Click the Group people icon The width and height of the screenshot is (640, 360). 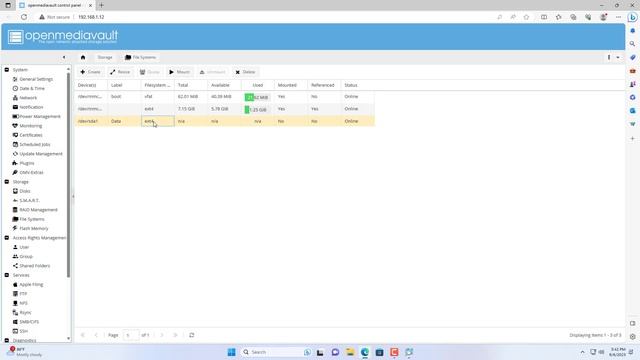[15, 256]
